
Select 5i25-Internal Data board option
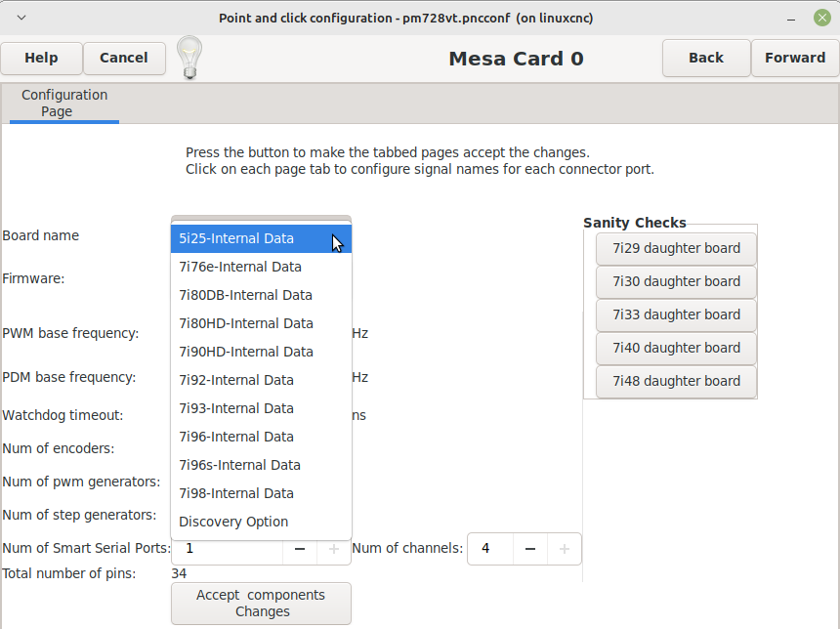click(x=261, y=238)
